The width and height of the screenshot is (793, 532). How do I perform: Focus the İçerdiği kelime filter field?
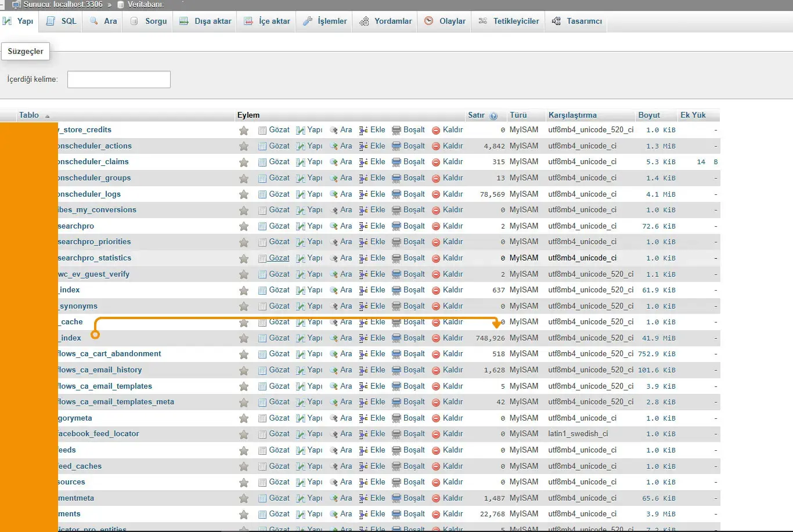119,79
